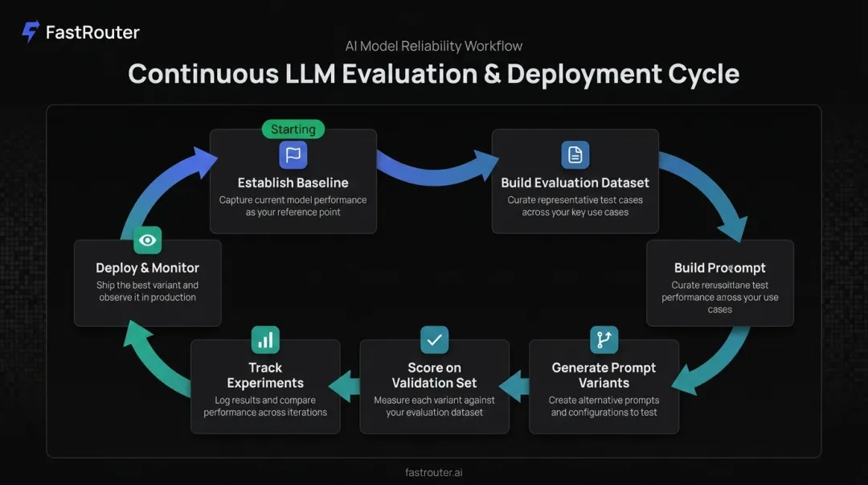
Task: Select the Build Evaluation Dataset heading
Action: [575, 183]
